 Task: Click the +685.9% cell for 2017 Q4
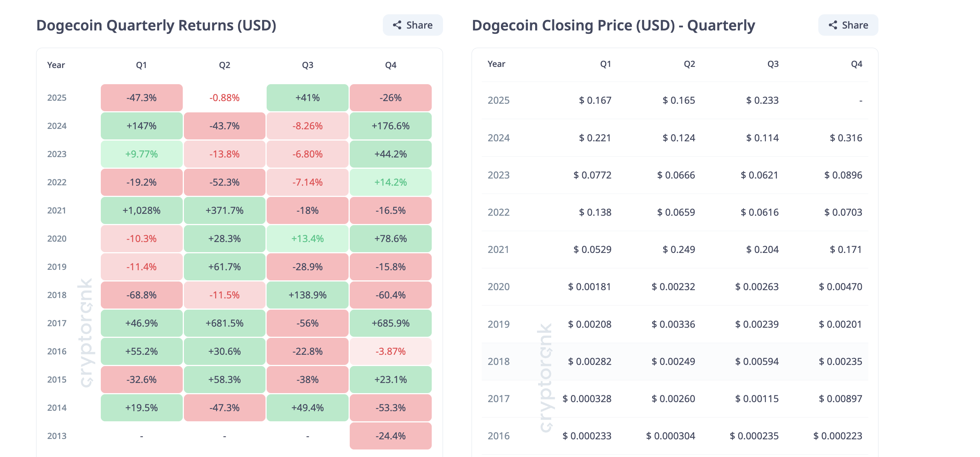coord(390,323)
